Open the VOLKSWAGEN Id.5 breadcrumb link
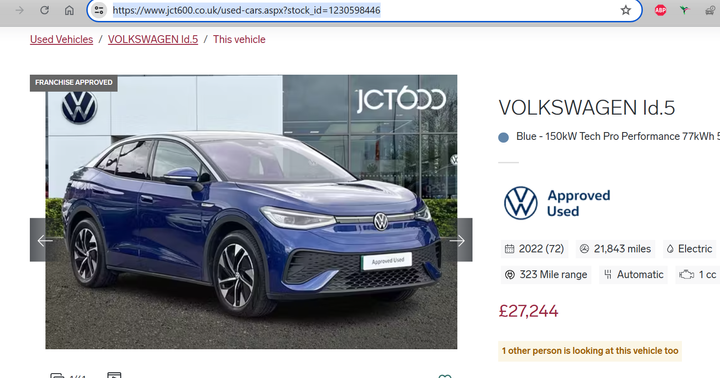Image resolution: width=720 pixels, height=378 pixels. (x=153, y=39)
